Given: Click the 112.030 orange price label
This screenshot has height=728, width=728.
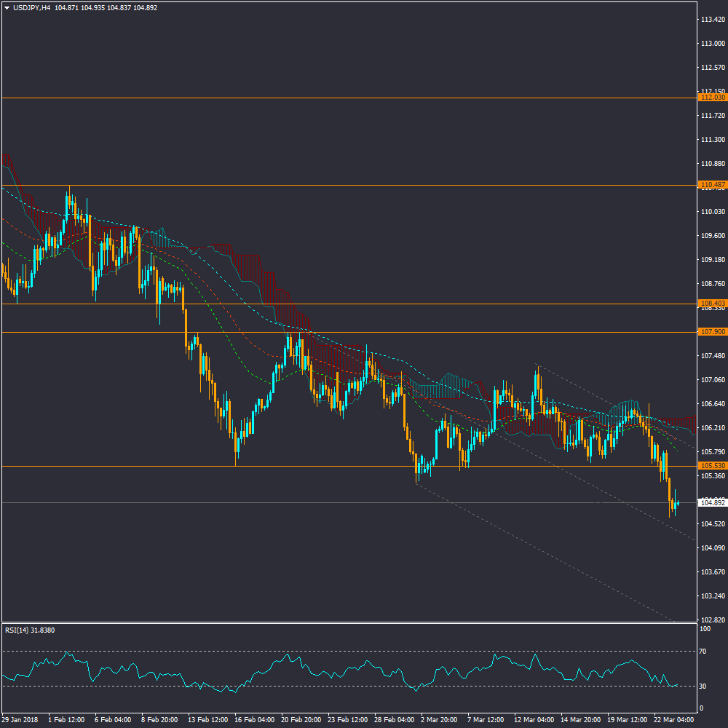Looking at the screenshot, I should coord(712,98).
